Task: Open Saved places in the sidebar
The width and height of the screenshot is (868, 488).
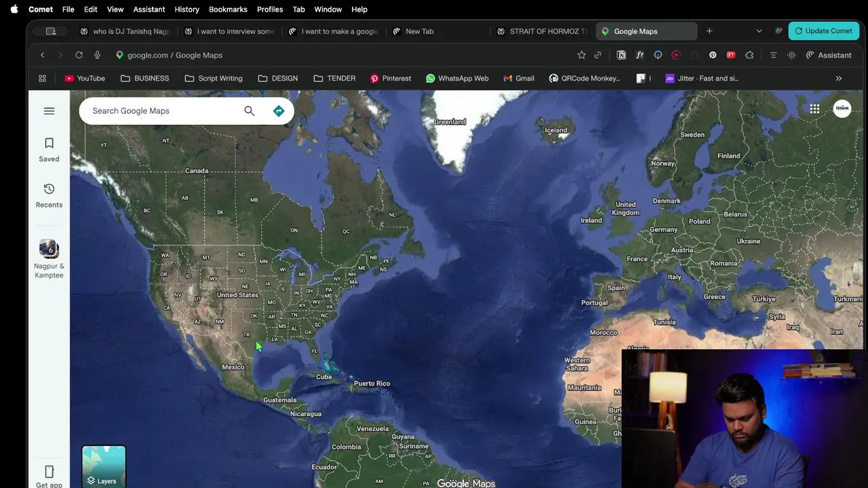Action: 49,150
